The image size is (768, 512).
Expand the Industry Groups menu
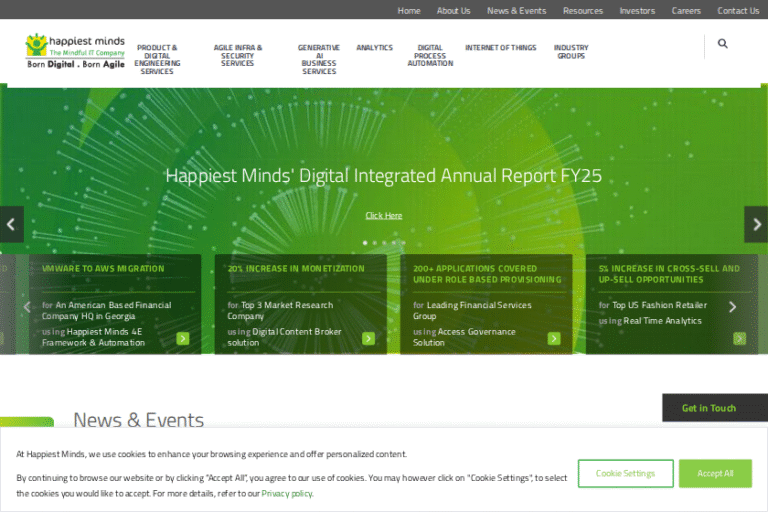(571, 51)
